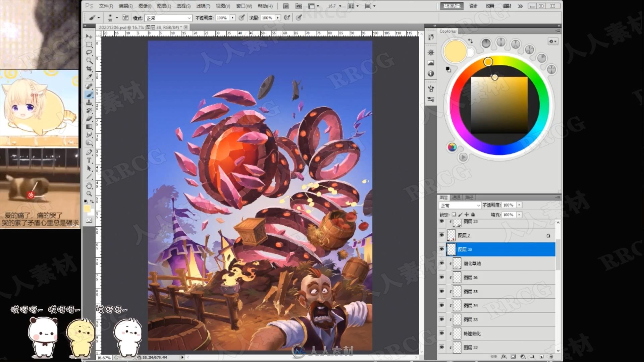Select the Eyedropper tool
This screenshot has width=644, height=362.
(89, 77)
